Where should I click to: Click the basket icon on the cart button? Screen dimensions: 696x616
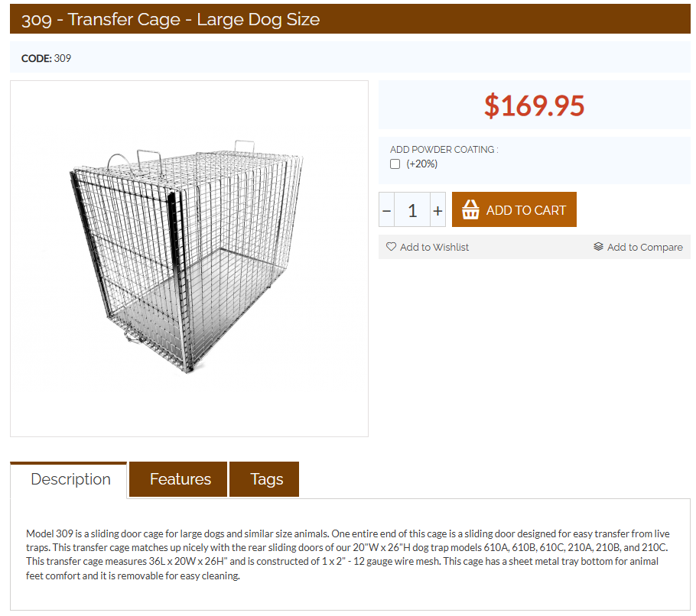click(470, 209)
